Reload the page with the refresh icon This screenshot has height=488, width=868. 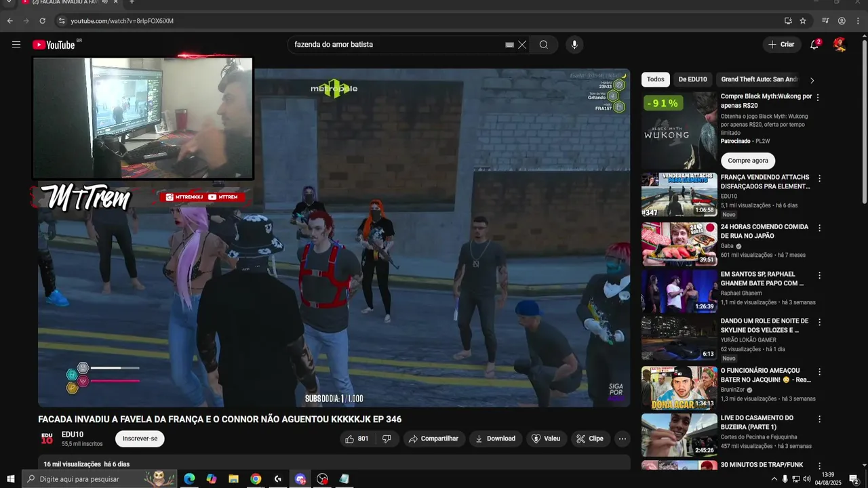pyautogui.click(x=42, y=21)
